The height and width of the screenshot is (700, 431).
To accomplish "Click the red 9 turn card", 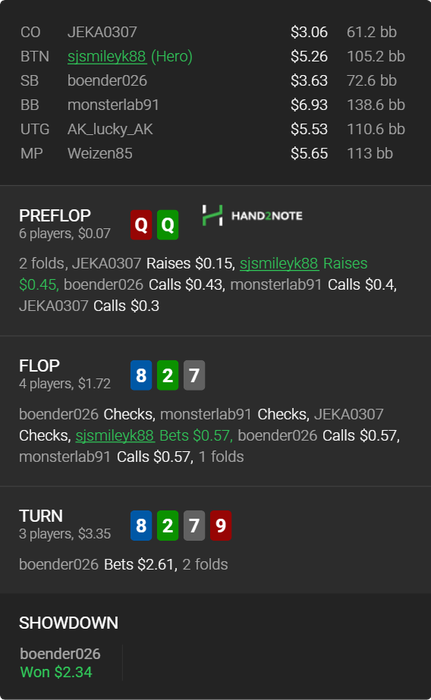I will click(x=221, y=525).
